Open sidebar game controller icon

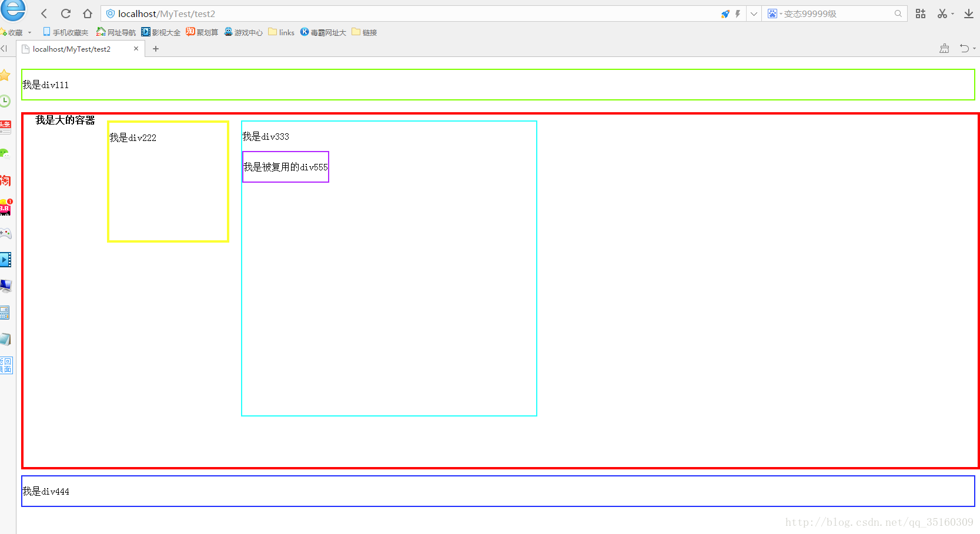pyautogui.click(x=5, y=233)
